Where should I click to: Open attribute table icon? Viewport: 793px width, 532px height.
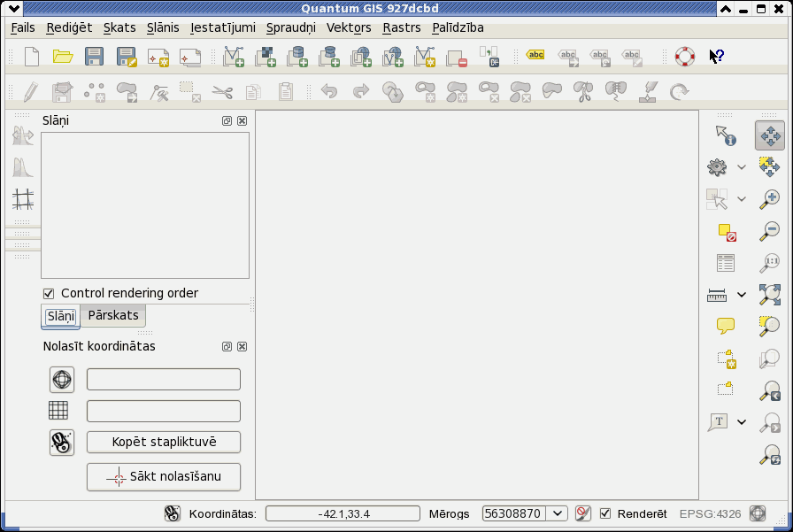click(x=726, y=263)
